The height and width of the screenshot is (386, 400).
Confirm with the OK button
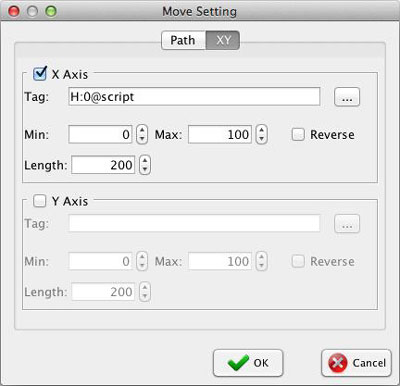(x=248, y=363)
